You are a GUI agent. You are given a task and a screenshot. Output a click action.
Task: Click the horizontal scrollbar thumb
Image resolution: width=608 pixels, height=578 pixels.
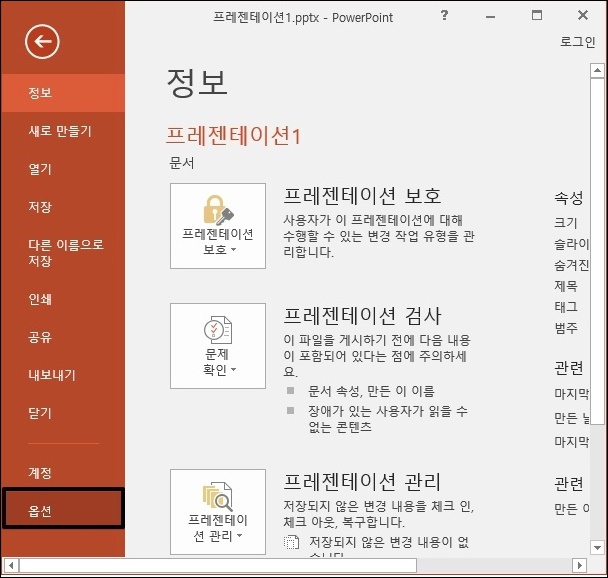coord(218,565)
